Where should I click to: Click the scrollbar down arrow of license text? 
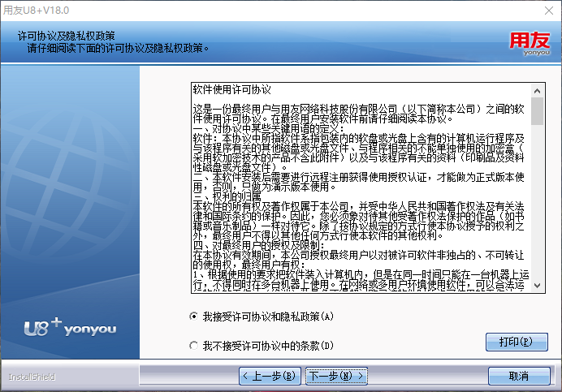(537, 286)
